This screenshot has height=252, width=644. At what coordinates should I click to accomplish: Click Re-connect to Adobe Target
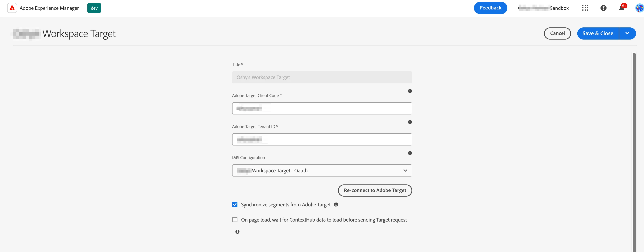[375, 191]
